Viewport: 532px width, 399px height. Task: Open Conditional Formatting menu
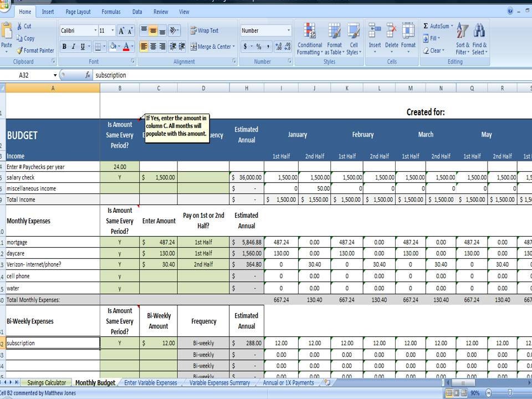point(309,39)
